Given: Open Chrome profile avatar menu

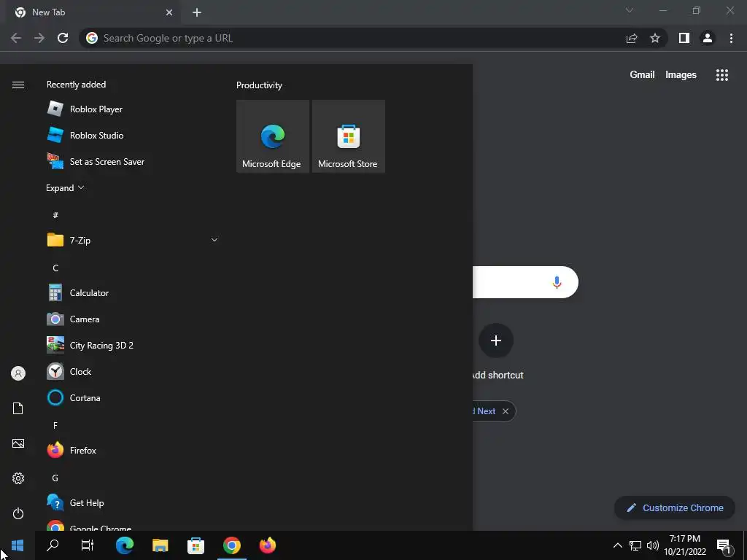Looking at the screenshot, I should point(708,38).
